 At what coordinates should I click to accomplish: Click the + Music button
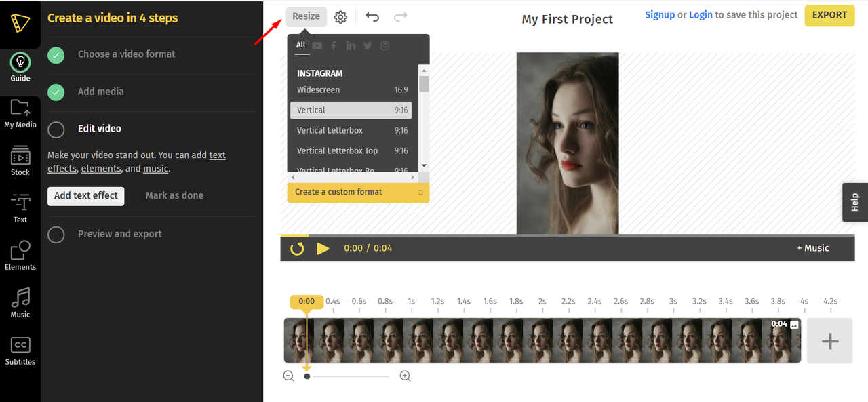(813, 248)
